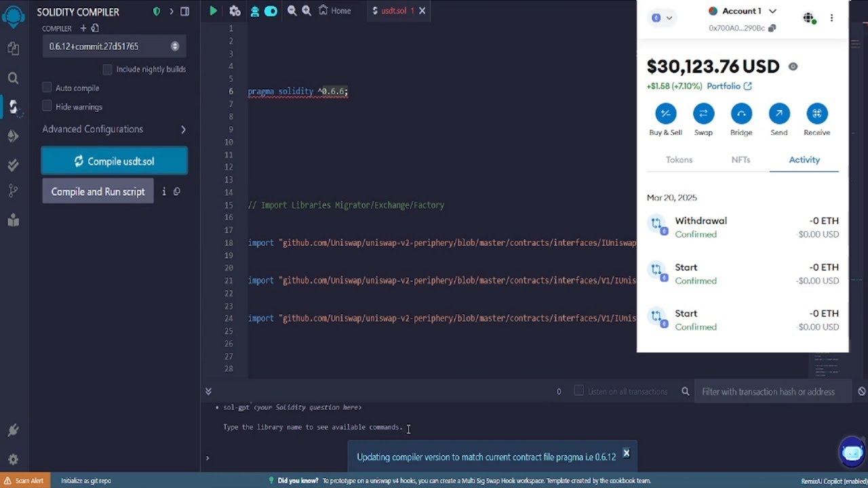This screenshot has width=868, height=488.
Task: Open the floating RemixAI chat bot icon
Action: point(852,453)
